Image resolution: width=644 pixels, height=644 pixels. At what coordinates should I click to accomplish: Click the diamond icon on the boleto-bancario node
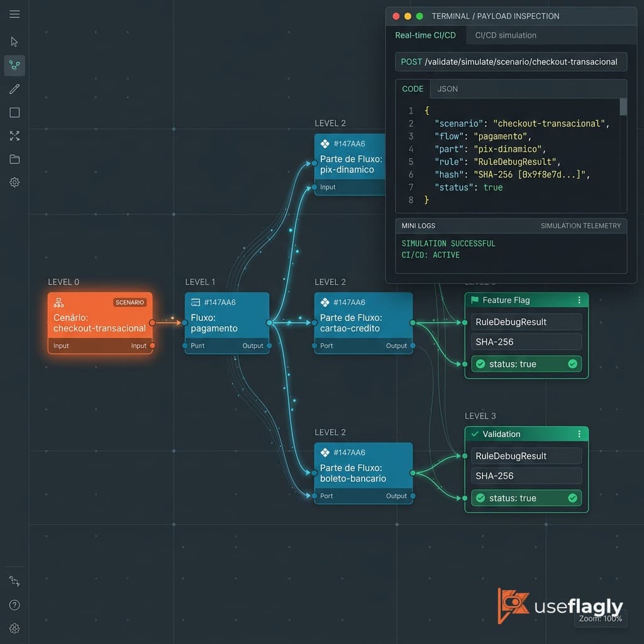(x=325, y=453)
